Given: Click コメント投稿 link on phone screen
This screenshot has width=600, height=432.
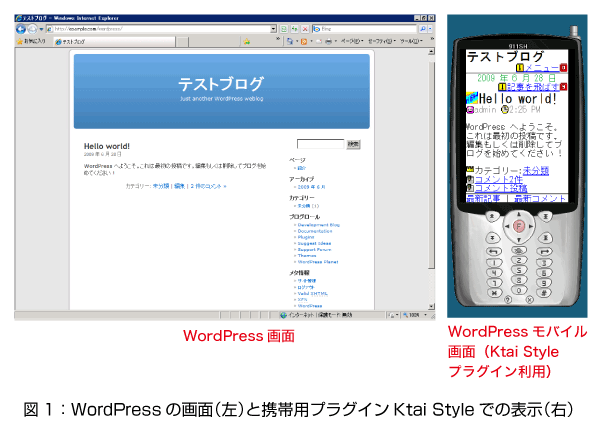Looking at the screenshot, I should tap(501, 188).
